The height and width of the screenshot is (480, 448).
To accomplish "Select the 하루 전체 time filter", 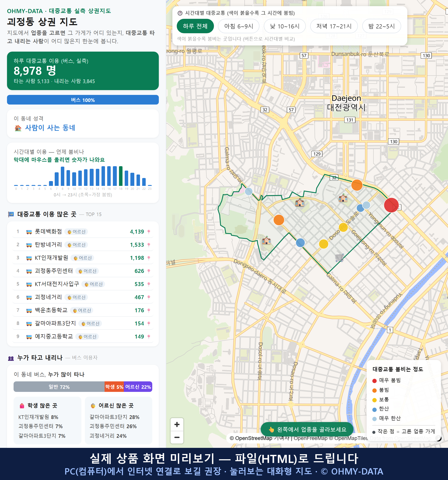I will point(195,26).
